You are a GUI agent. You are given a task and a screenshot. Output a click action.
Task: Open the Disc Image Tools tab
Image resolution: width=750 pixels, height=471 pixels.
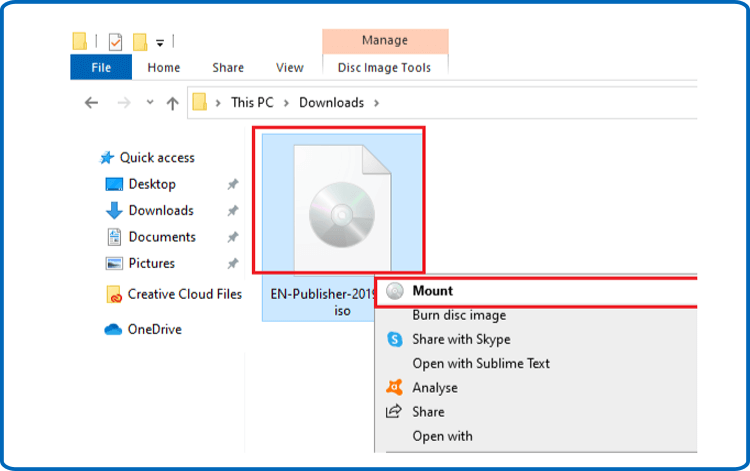coord(385,68)
